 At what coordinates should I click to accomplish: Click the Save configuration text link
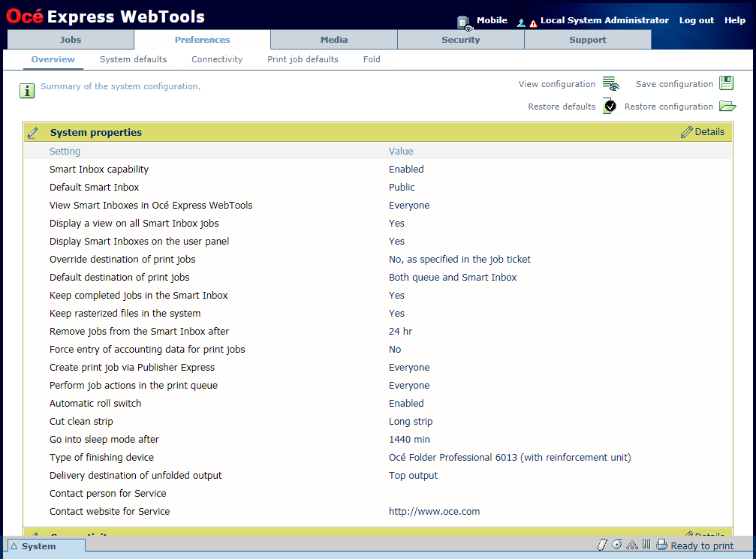pos(674,84)
